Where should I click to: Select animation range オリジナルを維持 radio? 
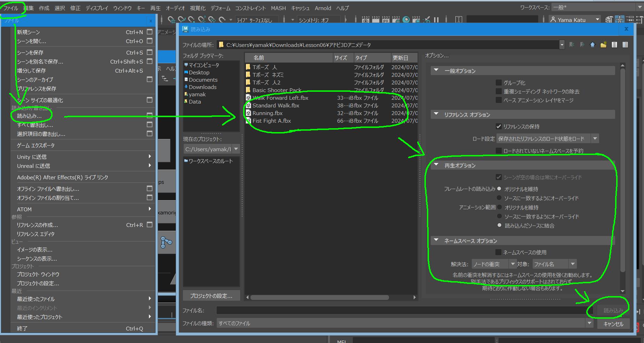[x=499, y=207]
